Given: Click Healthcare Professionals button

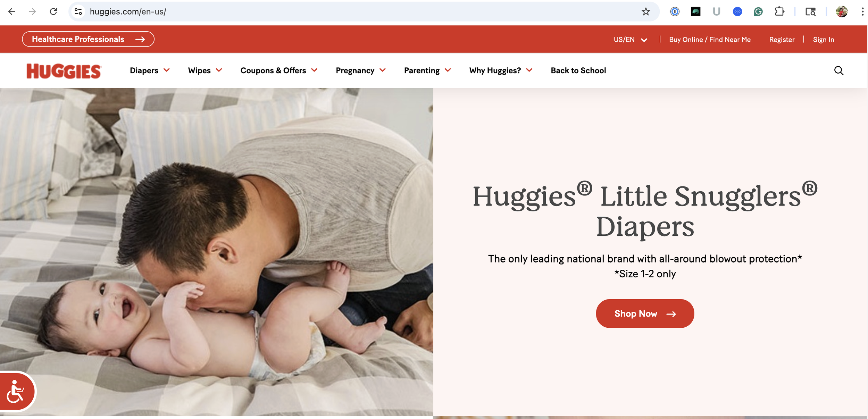Looking at the screenshot, I should [88, 39].
